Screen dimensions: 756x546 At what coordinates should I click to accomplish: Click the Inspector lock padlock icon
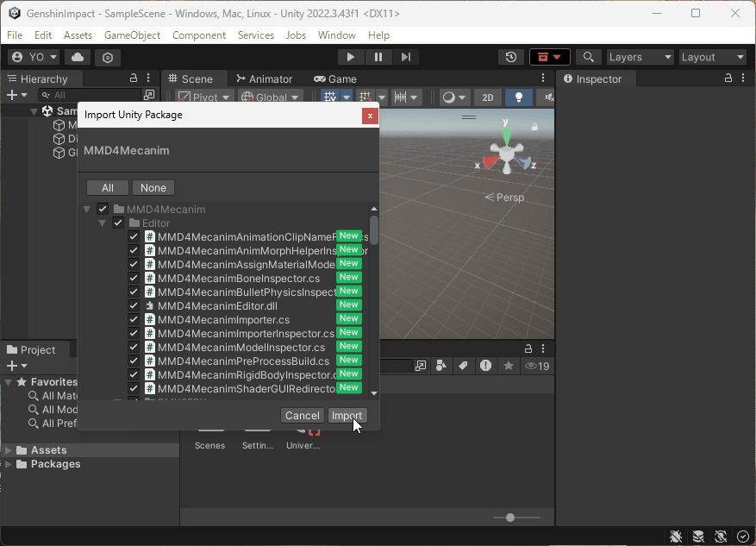tap(729, 78)
